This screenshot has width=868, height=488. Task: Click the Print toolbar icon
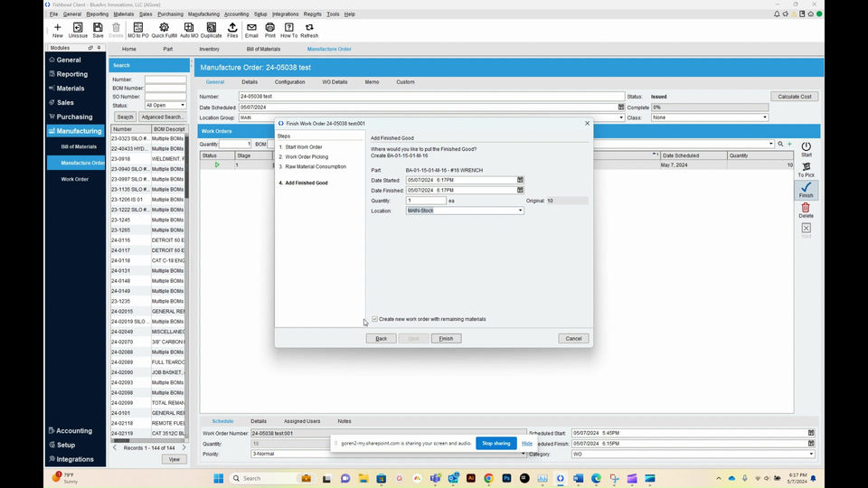(x=270, y=31)
